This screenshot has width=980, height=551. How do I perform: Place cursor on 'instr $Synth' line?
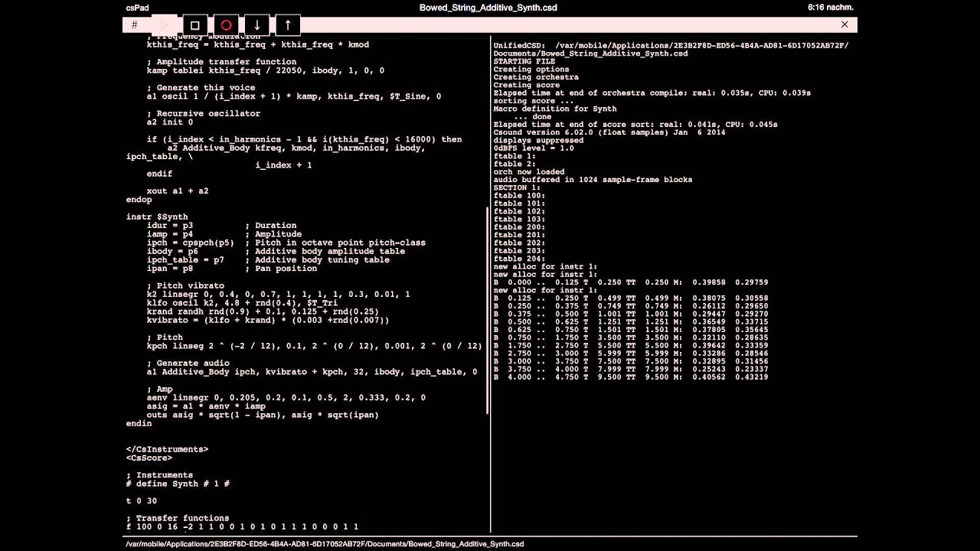[157, 217]
